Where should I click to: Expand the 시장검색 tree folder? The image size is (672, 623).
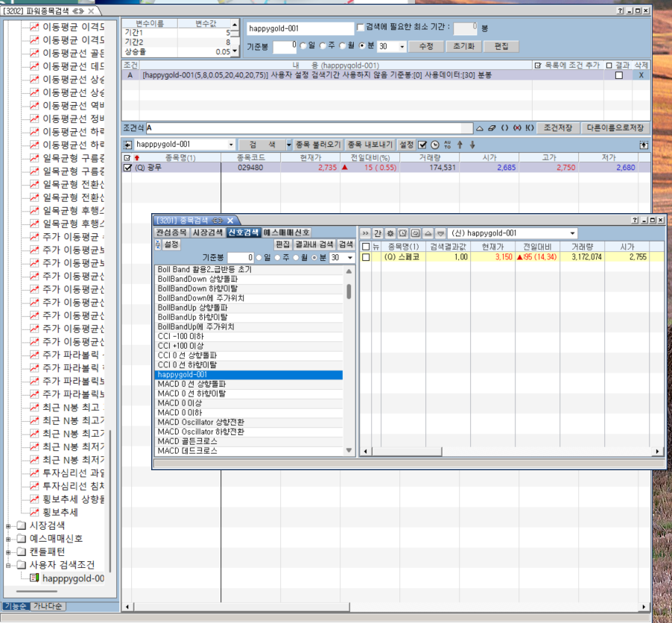[9, 525]
